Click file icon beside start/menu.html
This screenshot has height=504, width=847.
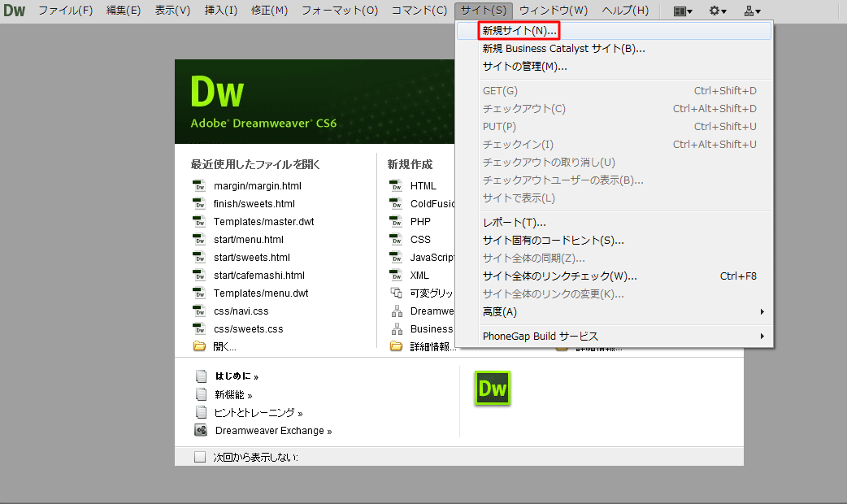pos(199,239)
